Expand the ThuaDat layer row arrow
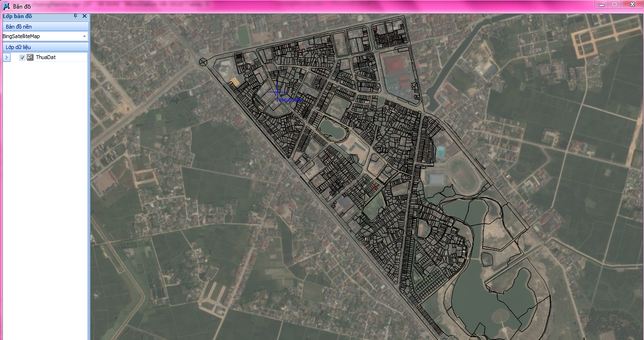The height and width of the screenshot is (340, 644). coord(6,57)
